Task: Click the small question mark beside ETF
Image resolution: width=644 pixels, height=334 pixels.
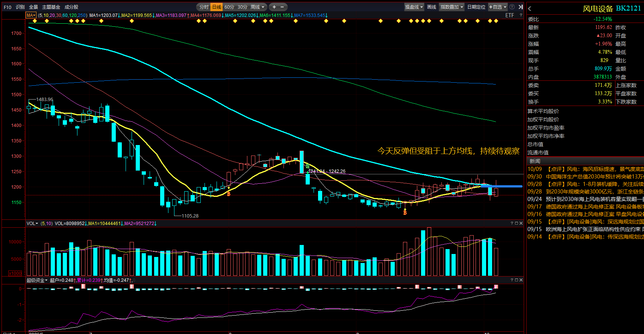Action: tap(521, 15)
